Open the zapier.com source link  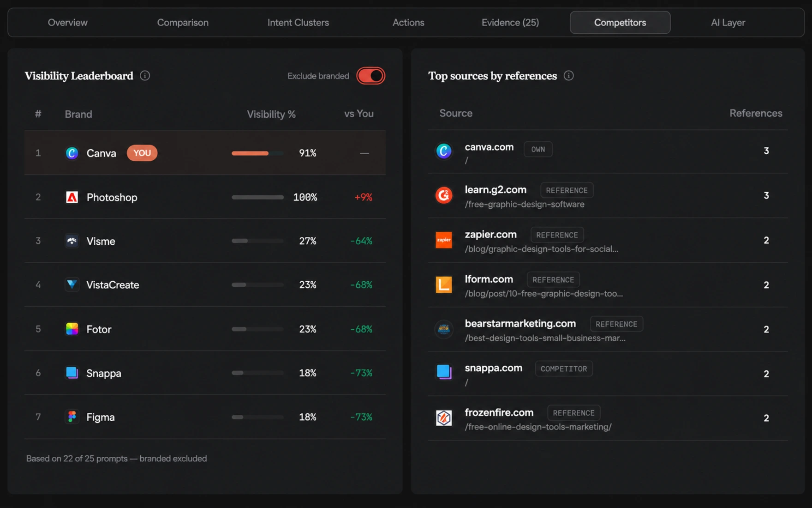pyautogui.click(x=490, y=235)
